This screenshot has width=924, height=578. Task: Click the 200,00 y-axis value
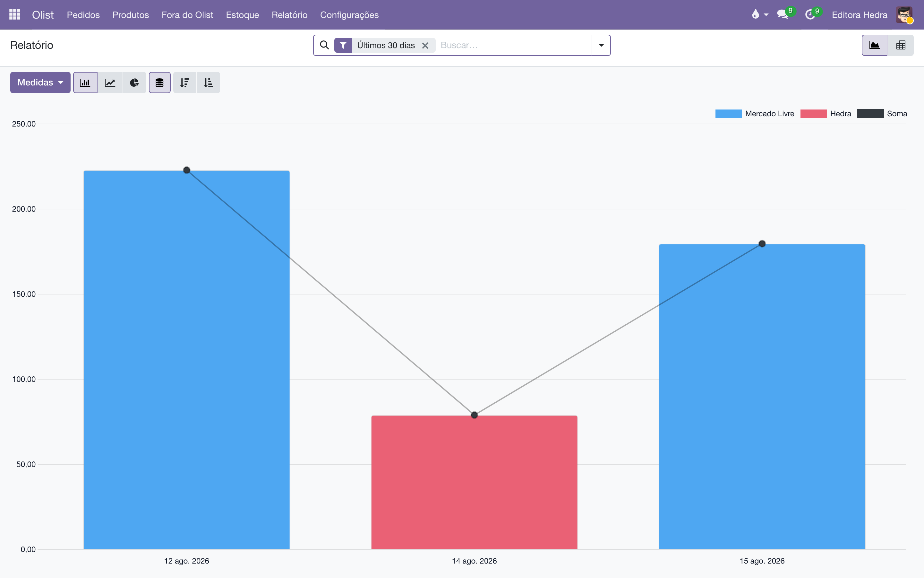(x=24, y=209)
